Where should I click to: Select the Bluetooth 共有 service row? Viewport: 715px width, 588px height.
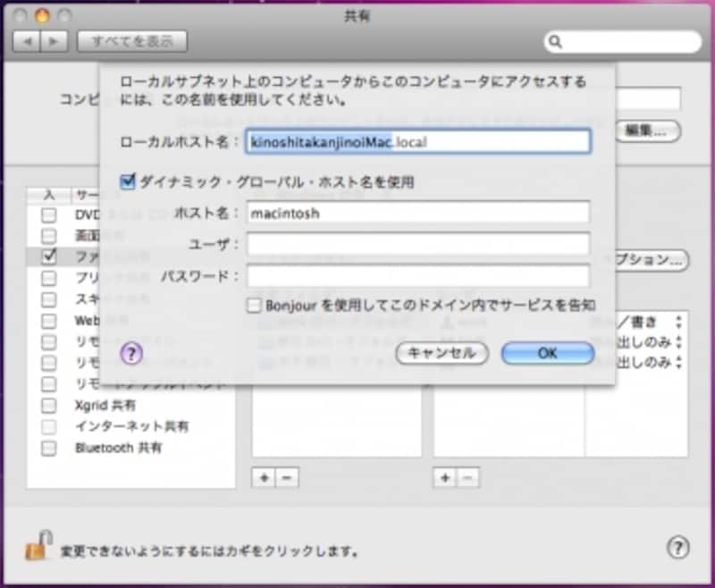point(130,448)
